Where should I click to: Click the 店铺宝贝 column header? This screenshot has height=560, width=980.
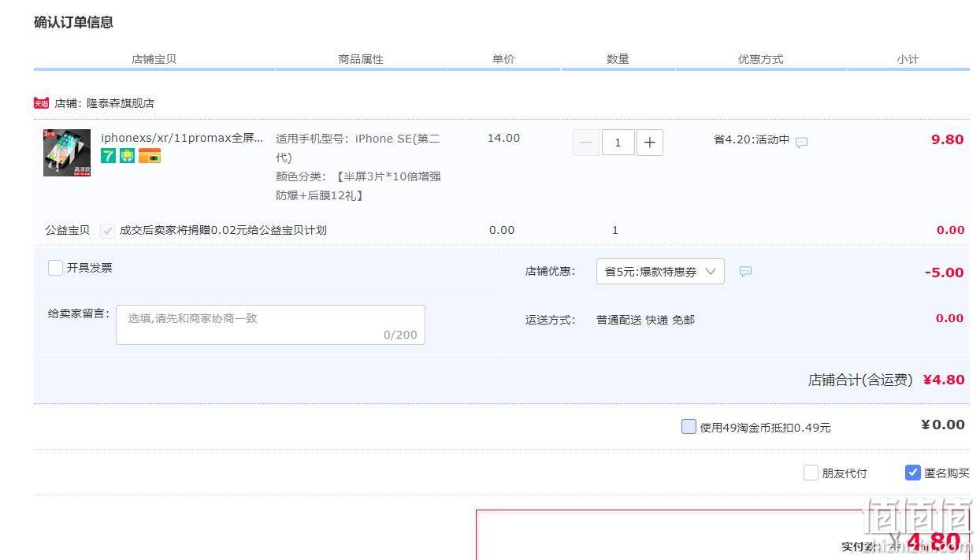pyautogui.click(x=154, y=59)
